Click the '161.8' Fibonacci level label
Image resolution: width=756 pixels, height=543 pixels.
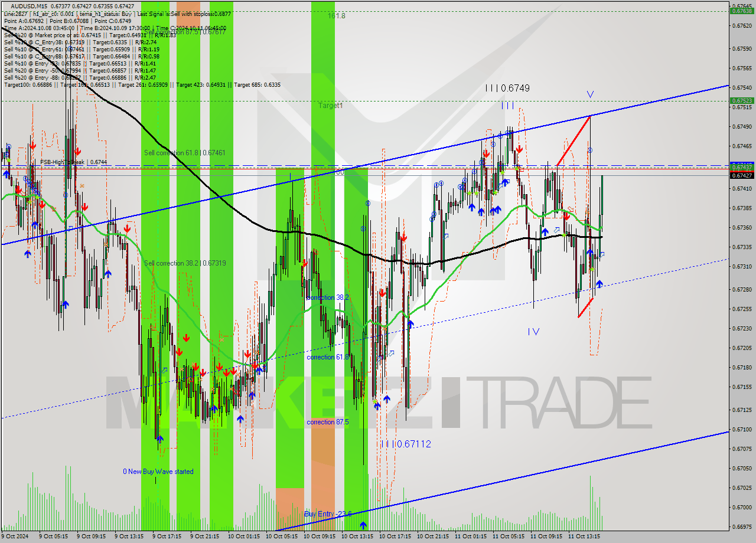coord(337,16)
